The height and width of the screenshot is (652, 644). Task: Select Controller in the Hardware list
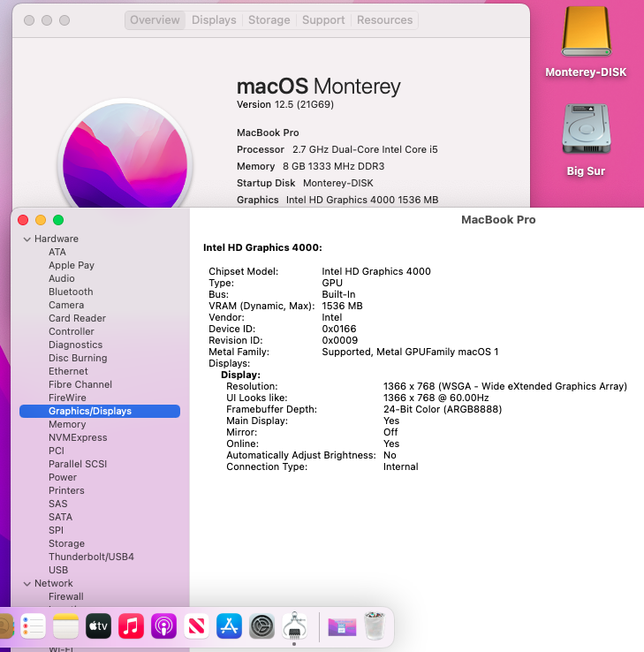tap(72, 332)
